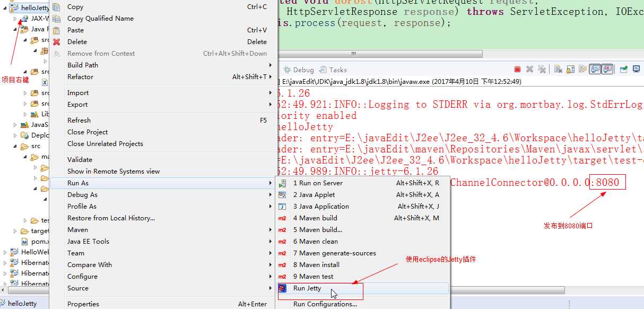The image size is (644, 309).
Task: Click the Java Application icon
Action: [283, 207]
